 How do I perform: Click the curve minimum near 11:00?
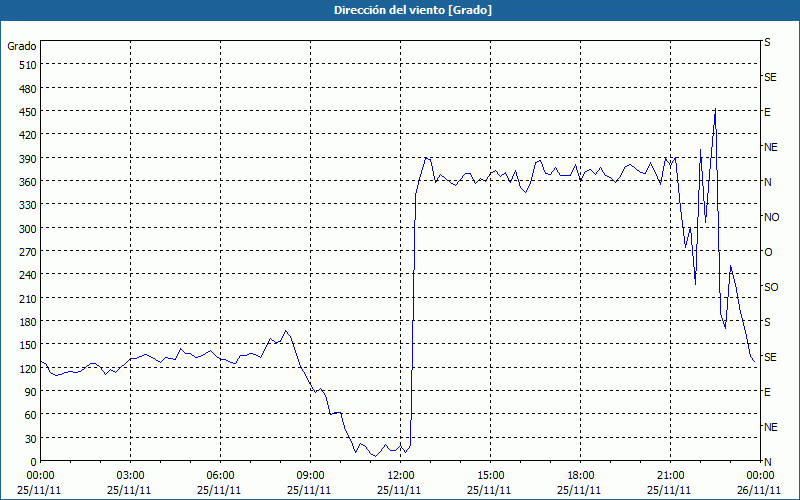pyautogui.click(x=375, y=456)
